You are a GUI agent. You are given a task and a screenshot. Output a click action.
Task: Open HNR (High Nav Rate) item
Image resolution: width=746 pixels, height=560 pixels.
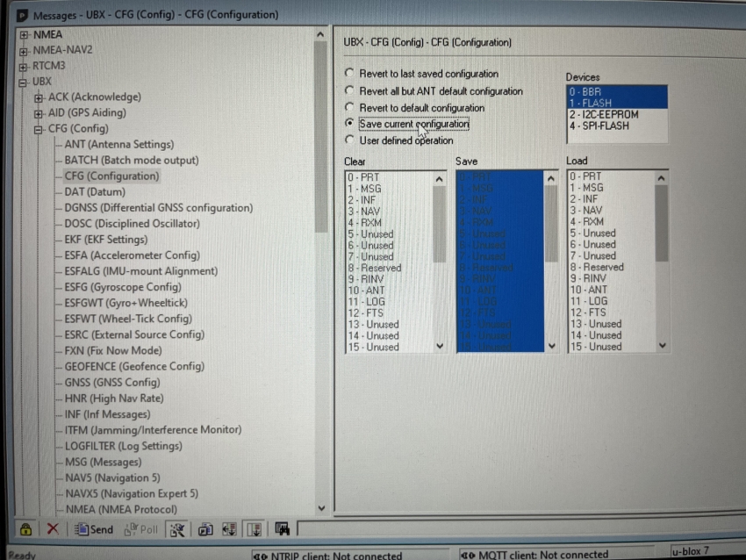(x=114, y=398)
